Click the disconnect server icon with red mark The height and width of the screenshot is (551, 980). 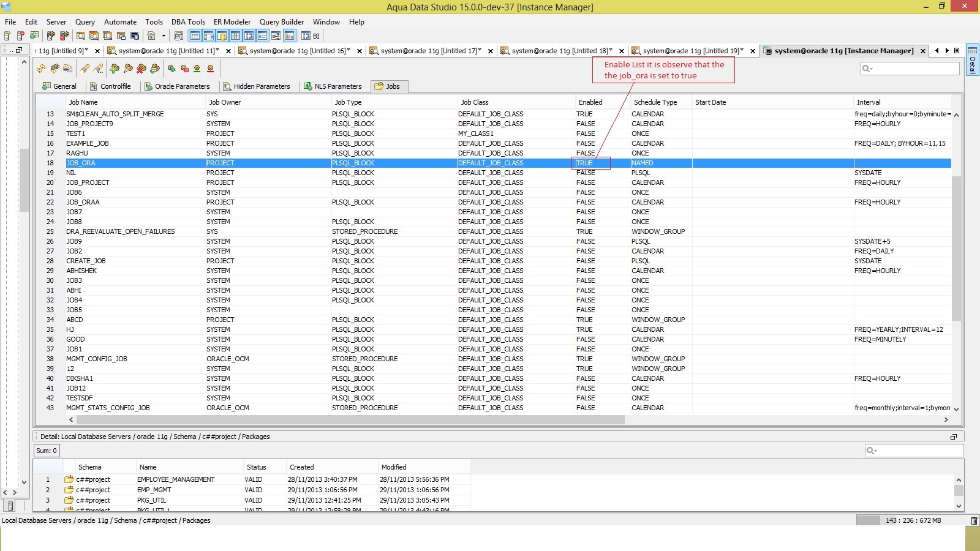tap(64, 36)
